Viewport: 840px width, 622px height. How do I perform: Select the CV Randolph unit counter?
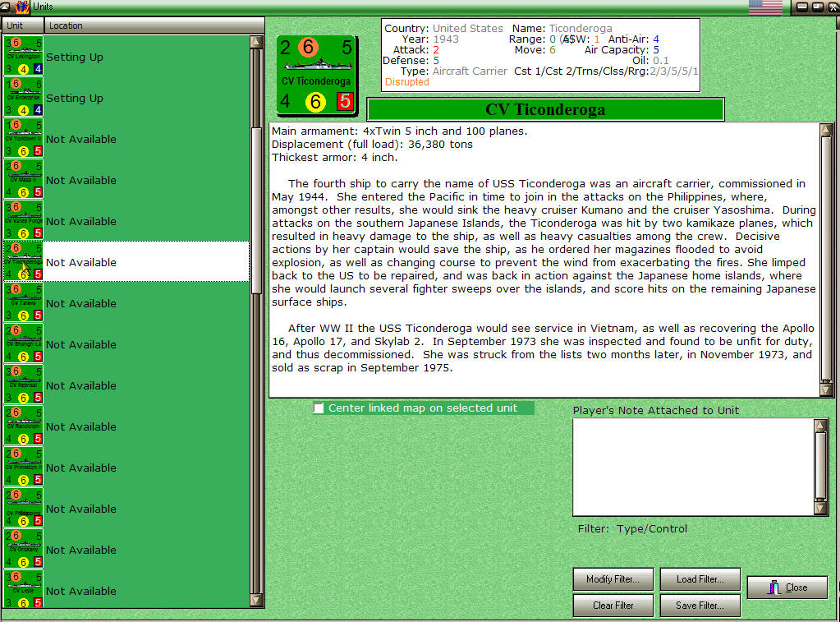pyautogui.click(x=24, y=426)
